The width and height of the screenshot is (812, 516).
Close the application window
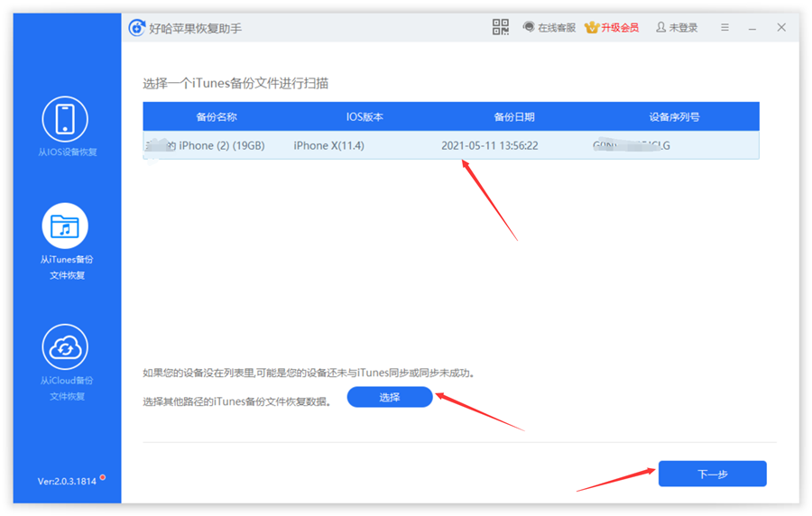[781, 27]
